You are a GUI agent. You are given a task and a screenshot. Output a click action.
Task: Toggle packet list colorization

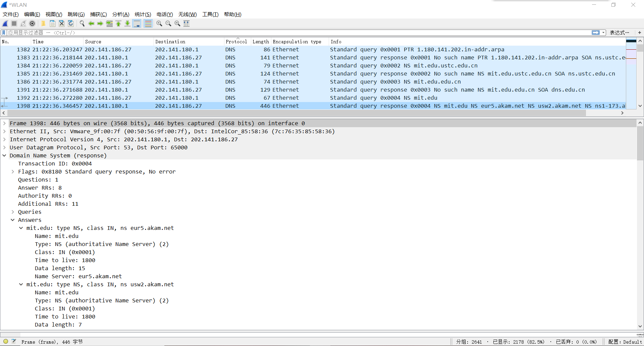pyautogui.click(x=148, y=23)
